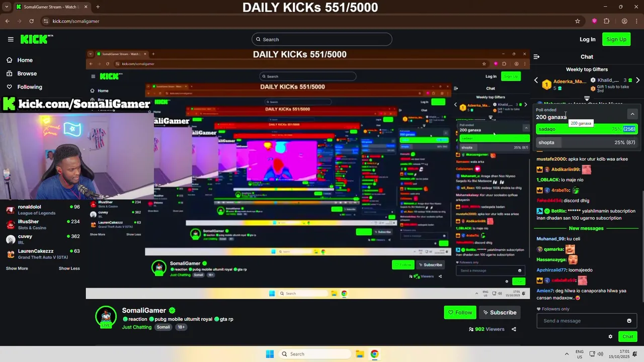Click the taskbar volume icon
The width and height of the screenshot is (644, 362).
click(601, 354)
